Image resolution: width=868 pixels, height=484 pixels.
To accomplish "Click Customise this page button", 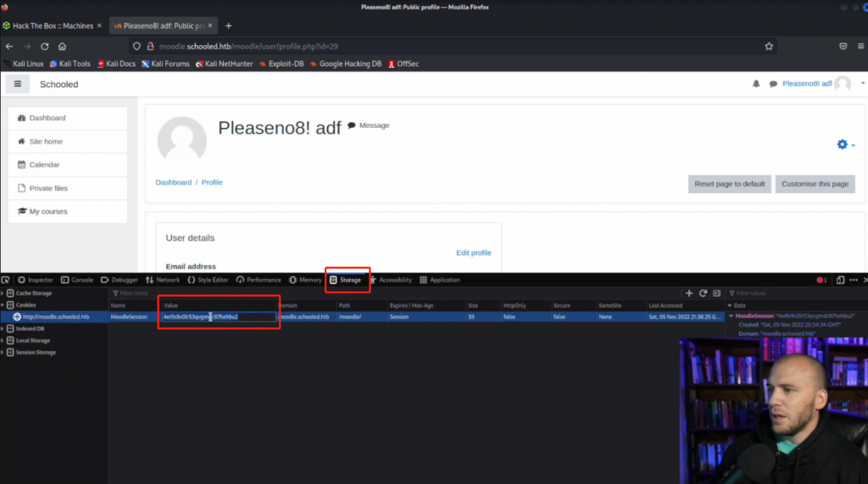I will [815, 184].
